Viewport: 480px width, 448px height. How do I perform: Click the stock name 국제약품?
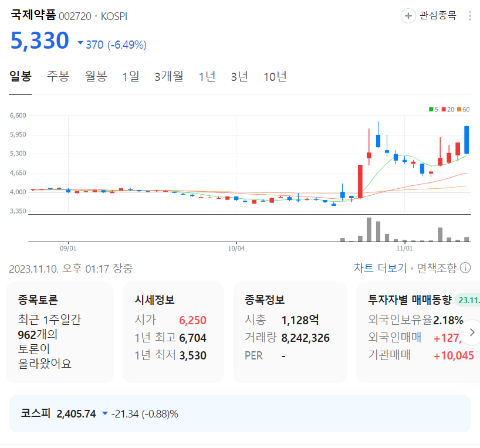[33, 16]
